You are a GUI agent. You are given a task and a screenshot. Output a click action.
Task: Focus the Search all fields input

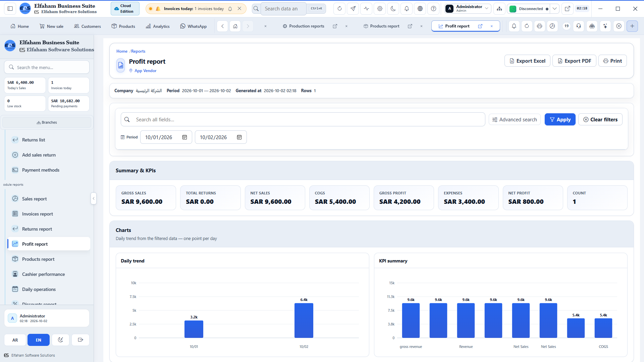click(x=303, y=120)
